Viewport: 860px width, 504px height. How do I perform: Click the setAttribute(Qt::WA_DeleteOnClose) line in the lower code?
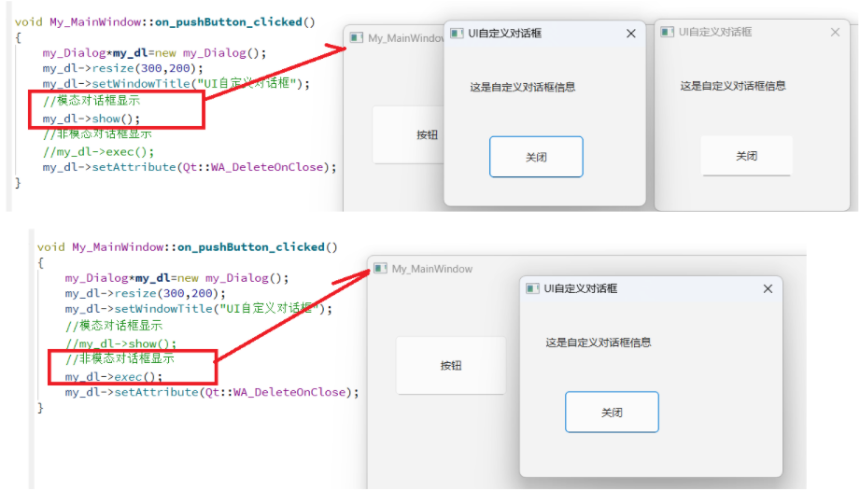click(212, 392)
